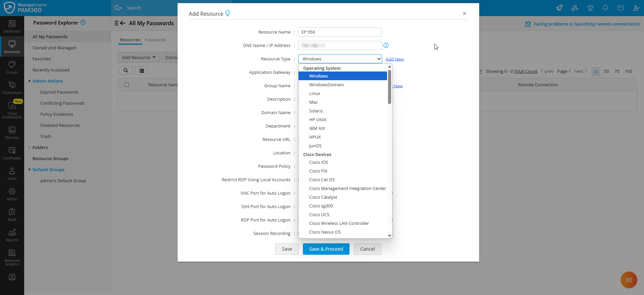Select Solaris option
The width and height of the screenshot is (644, 295).
(343, 111)
